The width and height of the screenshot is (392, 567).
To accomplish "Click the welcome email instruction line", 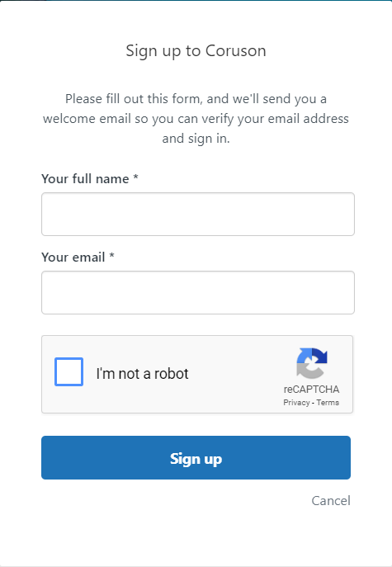I will point(196,119).
